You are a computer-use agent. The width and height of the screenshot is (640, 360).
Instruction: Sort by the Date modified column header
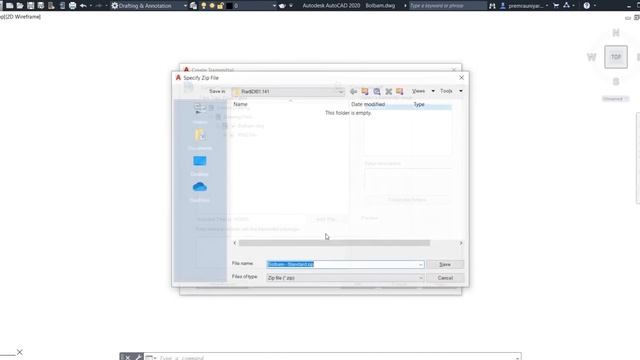point(368,104)
